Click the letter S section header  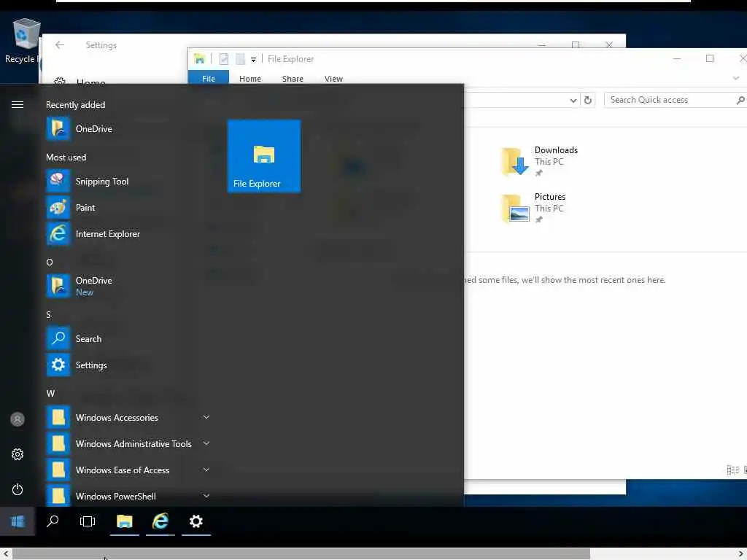click(49, 314)
